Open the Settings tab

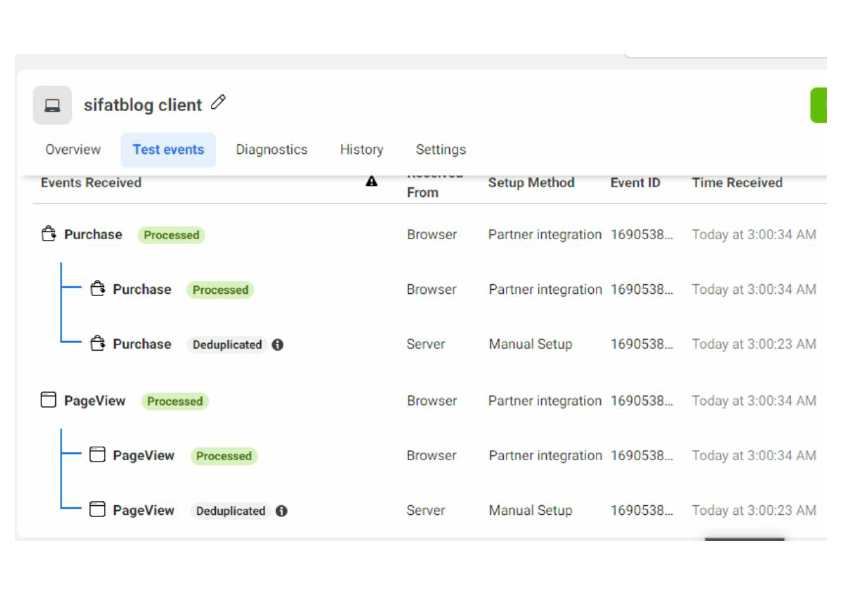(x=440, y=149)
